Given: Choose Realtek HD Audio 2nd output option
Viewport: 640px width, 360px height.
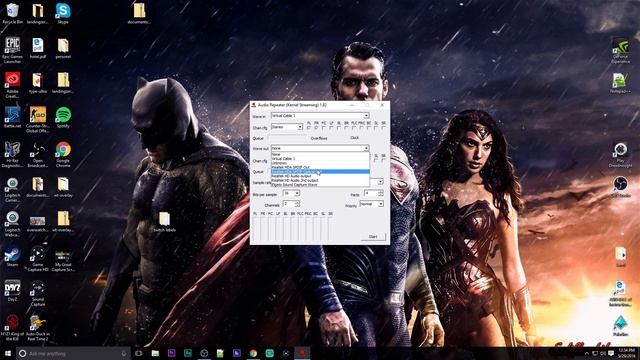Looking at the screenshot, I should (320, 180).
